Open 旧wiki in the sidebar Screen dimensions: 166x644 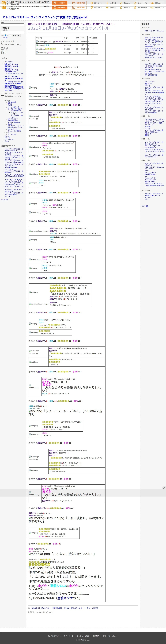coord(6,141)
